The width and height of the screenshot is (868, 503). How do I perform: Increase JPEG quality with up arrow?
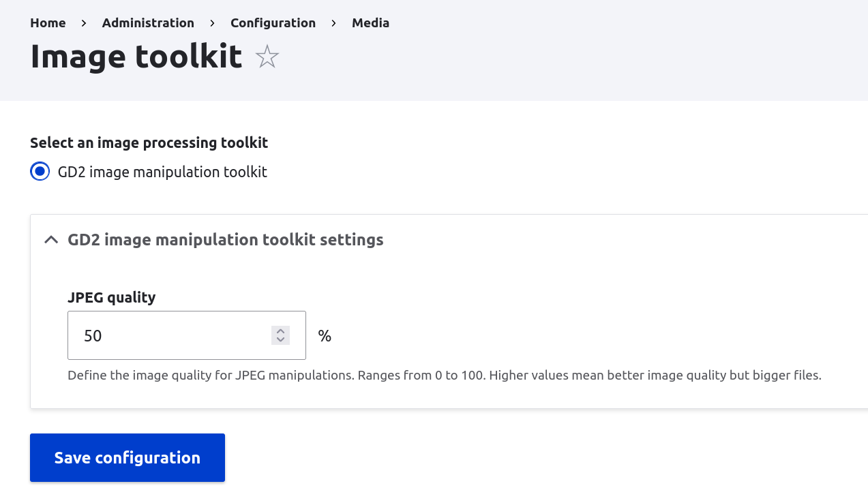[x=280, y=331]
